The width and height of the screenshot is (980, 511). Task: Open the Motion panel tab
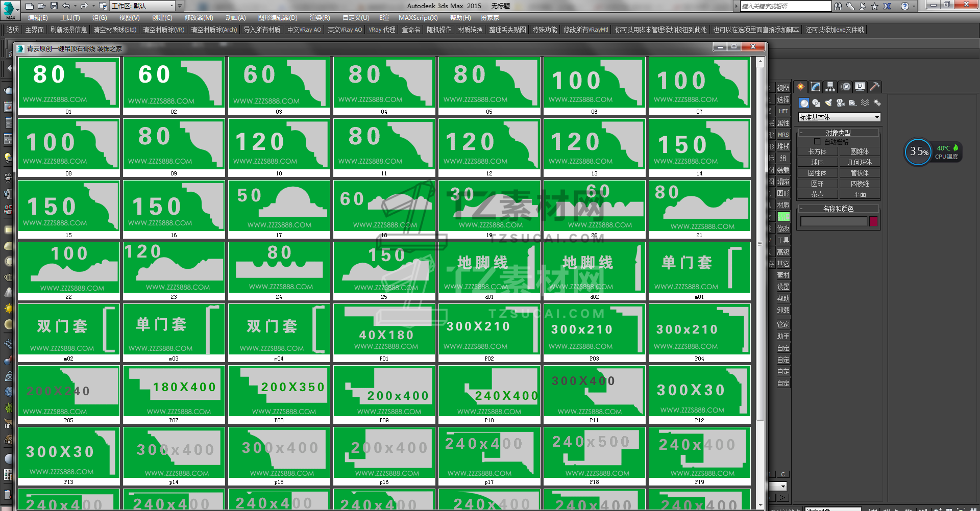tap(845, 87)
